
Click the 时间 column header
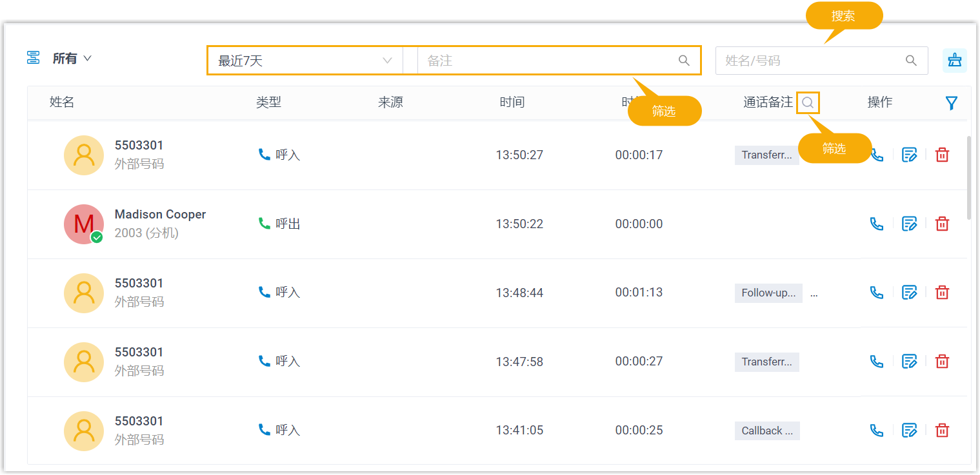coord(512,102)
